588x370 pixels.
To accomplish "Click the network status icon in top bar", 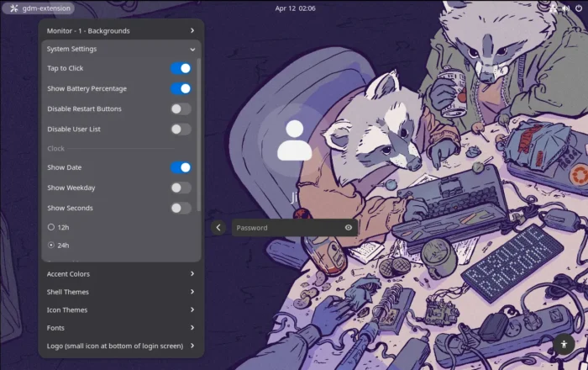I will point(554,8).
